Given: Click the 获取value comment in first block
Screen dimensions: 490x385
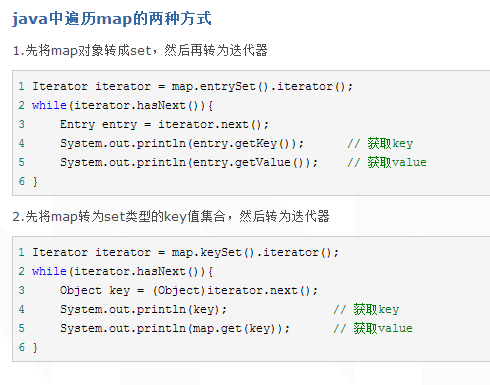Looking at the screenshot, I should (x=387, y=163).
